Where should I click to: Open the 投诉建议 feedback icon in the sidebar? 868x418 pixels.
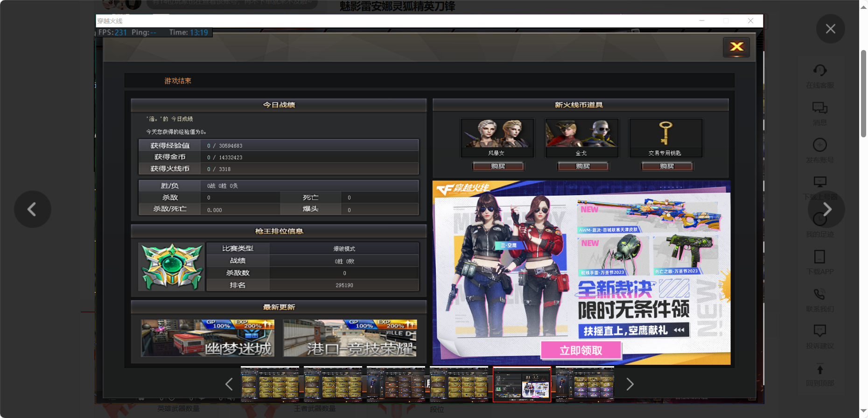[820, 331]
